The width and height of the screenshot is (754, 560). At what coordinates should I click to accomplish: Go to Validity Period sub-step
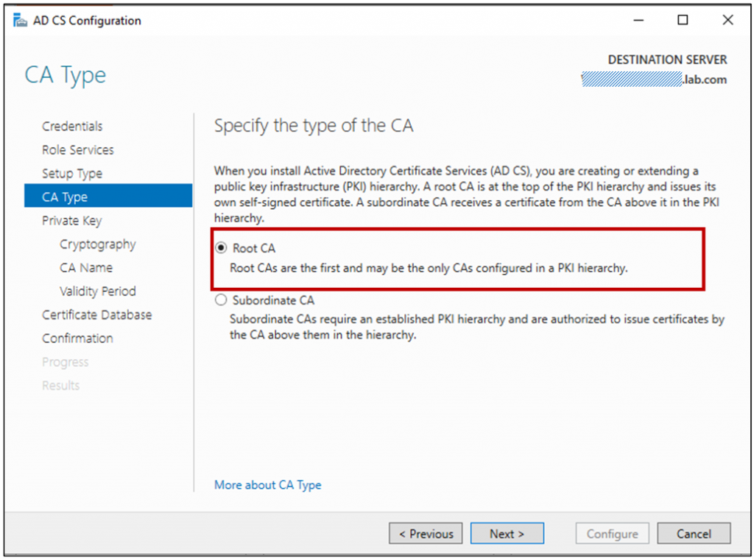tap(98, 291)
